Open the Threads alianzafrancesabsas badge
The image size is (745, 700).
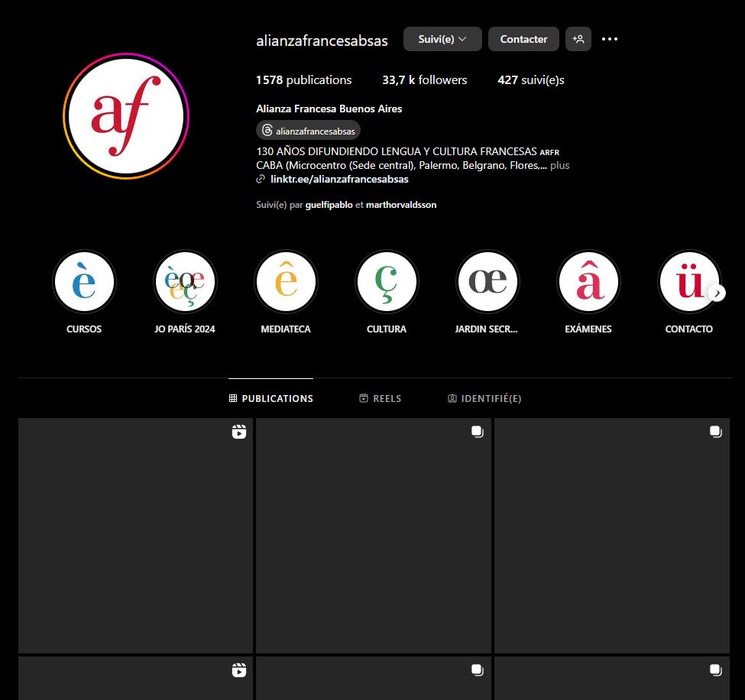[x=309, y=131]
